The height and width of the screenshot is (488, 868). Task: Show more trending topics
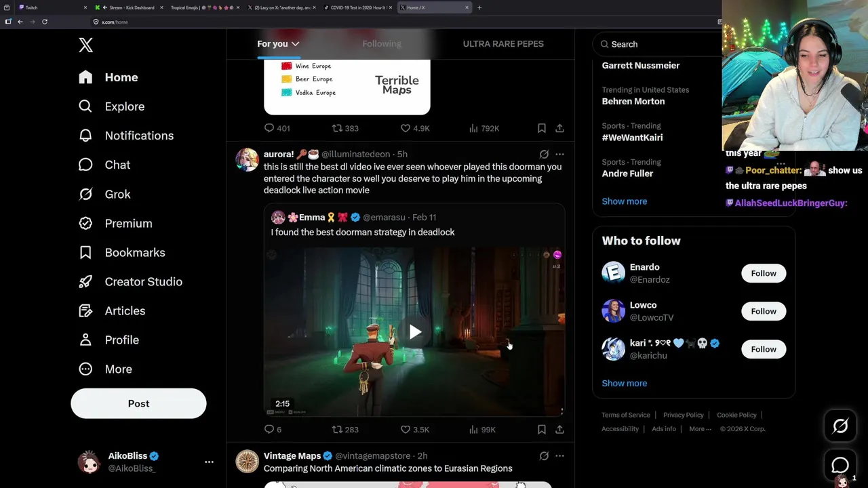click(x=625, y=201)
